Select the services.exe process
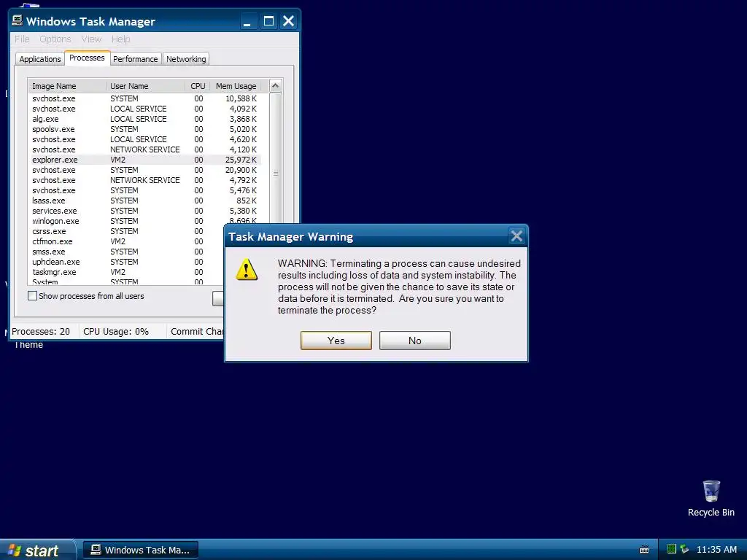The image size is (747, 560). point(146,211)
